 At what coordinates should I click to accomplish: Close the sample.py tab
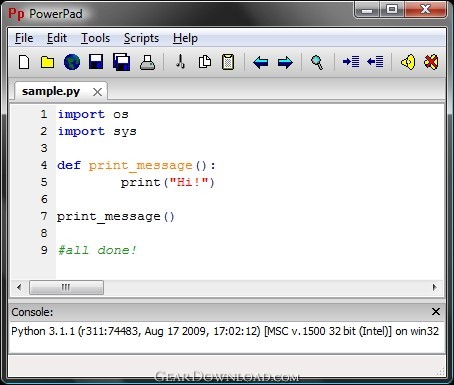[97, 92]
